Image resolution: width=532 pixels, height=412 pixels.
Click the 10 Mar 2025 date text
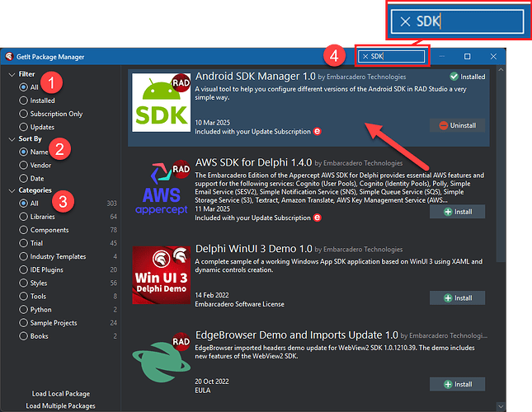(x=213, y=123)
